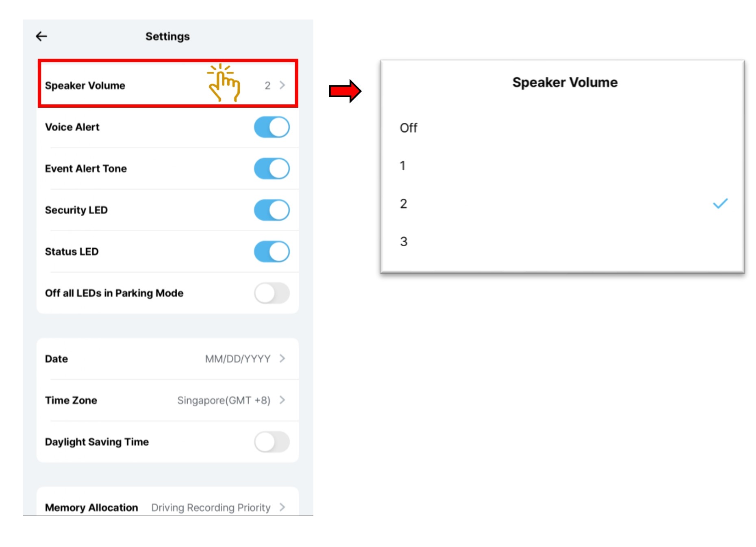The image size is (756, 547).
Task: Choose volume level 3
Action: click(403, 241)
